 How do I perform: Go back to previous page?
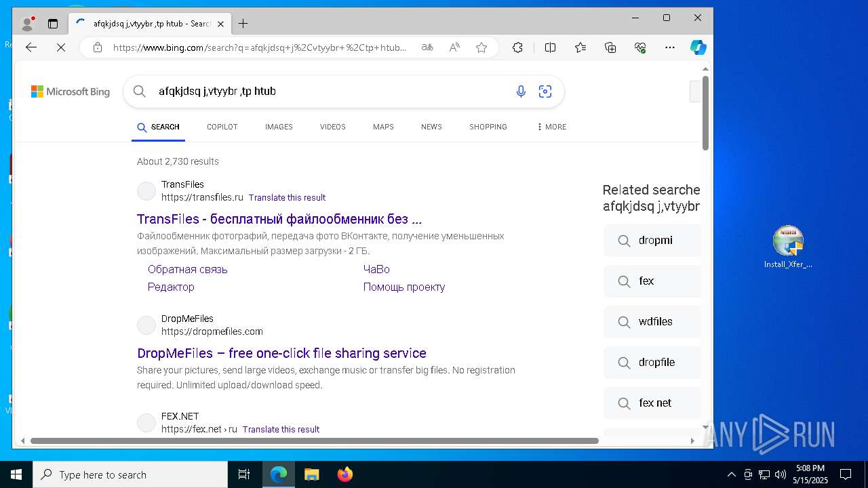(x=31, y=47)
